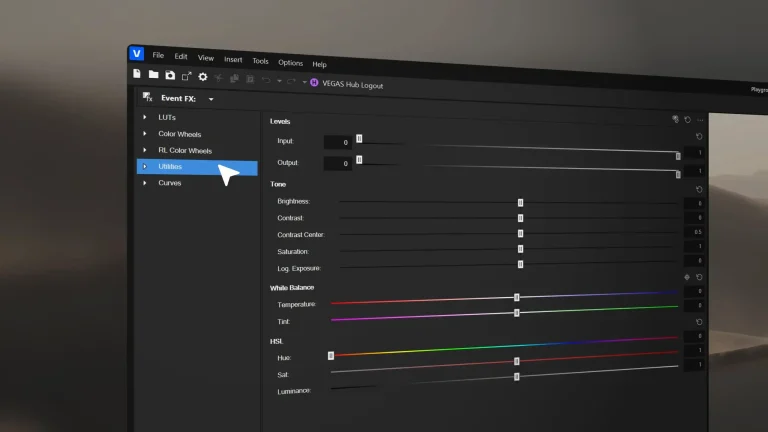Open the Insert menu

233,59
